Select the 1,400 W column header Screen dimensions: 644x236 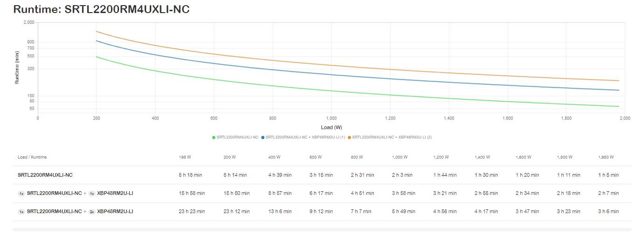coord(483,157)
